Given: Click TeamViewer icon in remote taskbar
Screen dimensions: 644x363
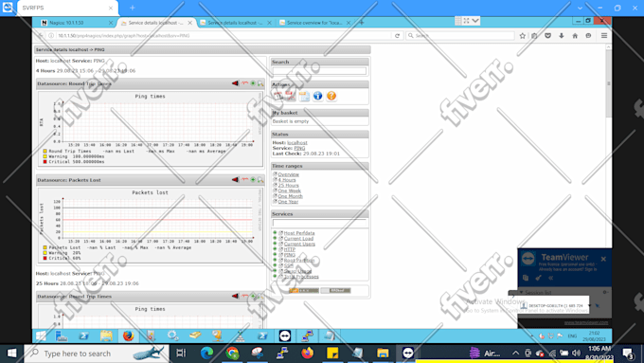Looking at the screenshot, I should click(285, 336).
